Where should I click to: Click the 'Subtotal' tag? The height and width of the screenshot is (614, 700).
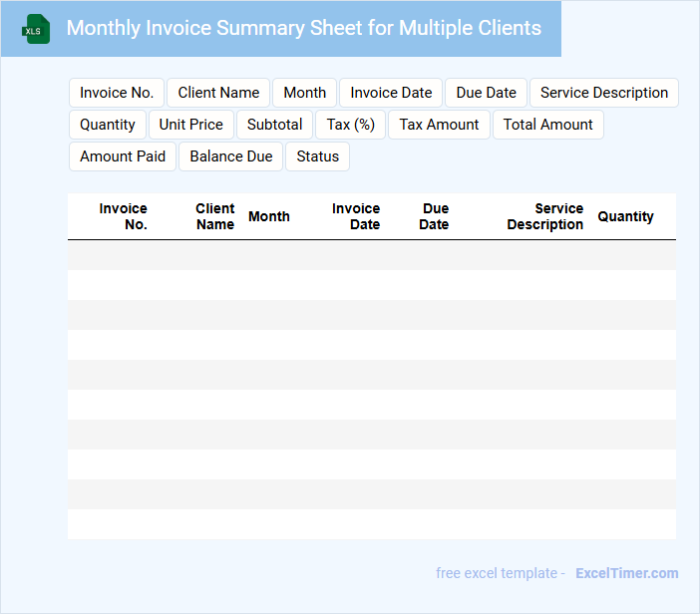click(274, 125)
